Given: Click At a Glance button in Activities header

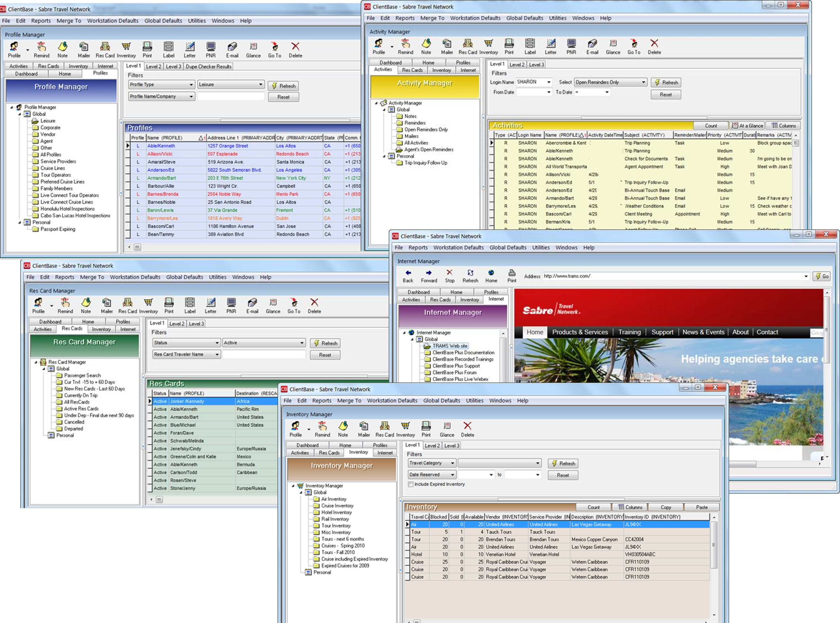Looking at the screenshot, I should [747, 126].
